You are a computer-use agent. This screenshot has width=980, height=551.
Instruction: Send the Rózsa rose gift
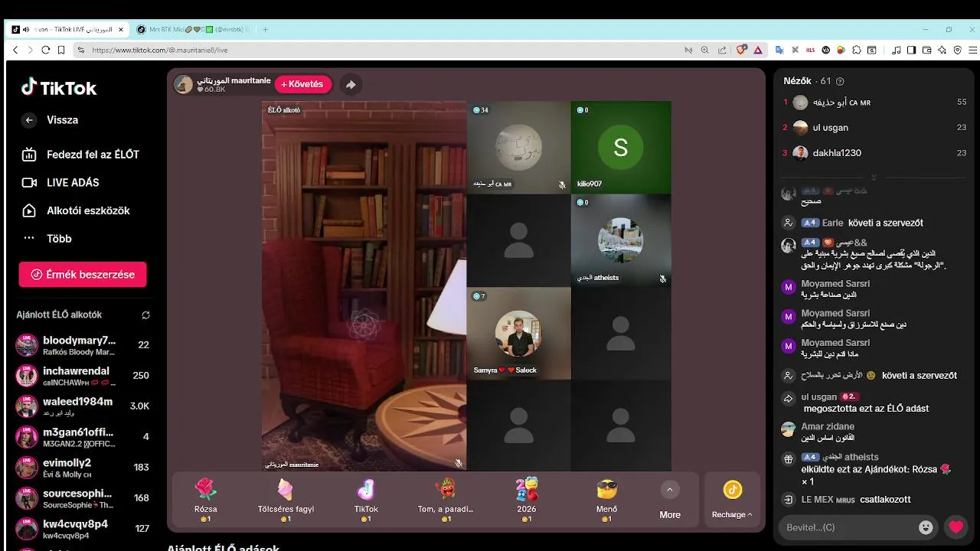click(x=206, y=500)
